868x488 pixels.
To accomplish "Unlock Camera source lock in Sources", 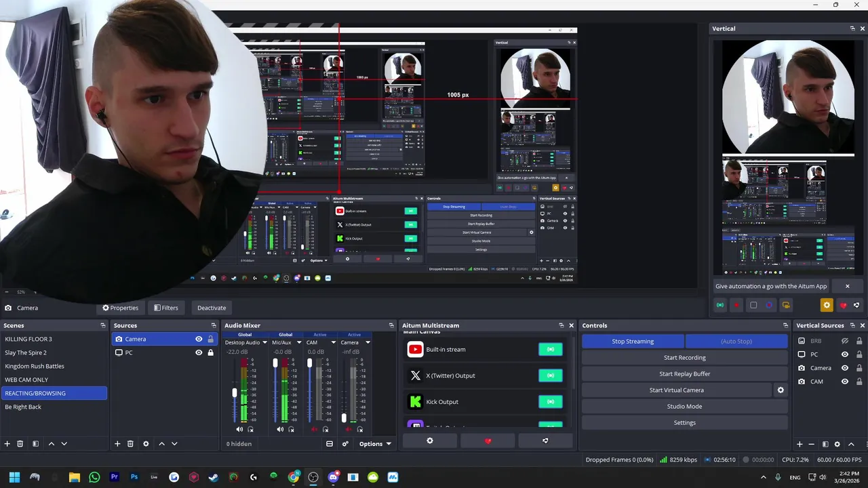I will coord(211,339).
